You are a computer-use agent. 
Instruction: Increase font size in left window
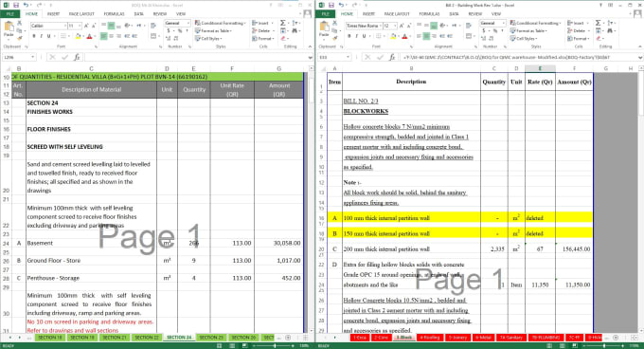point(86,26)
